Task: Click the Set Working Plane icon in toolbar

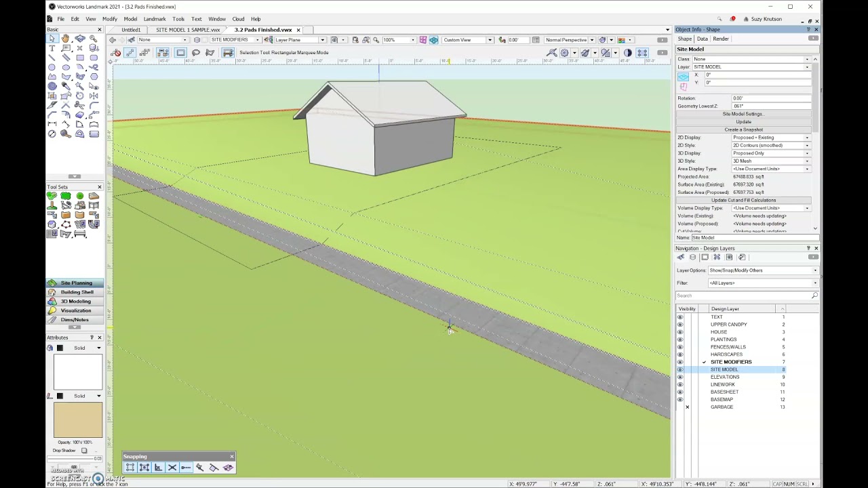Action: click(268, 39)
